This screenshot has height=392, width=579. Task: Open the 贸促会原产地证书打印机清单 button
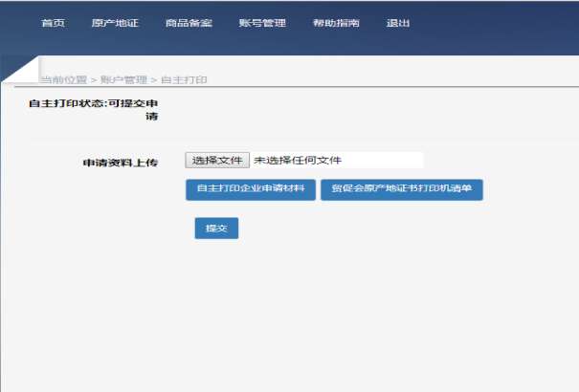[401, 189]
